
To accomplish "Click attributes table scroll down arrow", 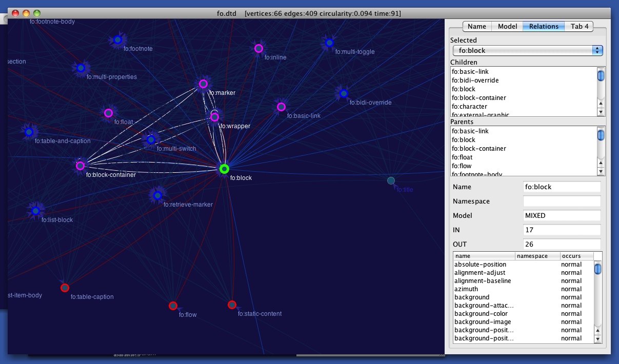I will 597,339.
